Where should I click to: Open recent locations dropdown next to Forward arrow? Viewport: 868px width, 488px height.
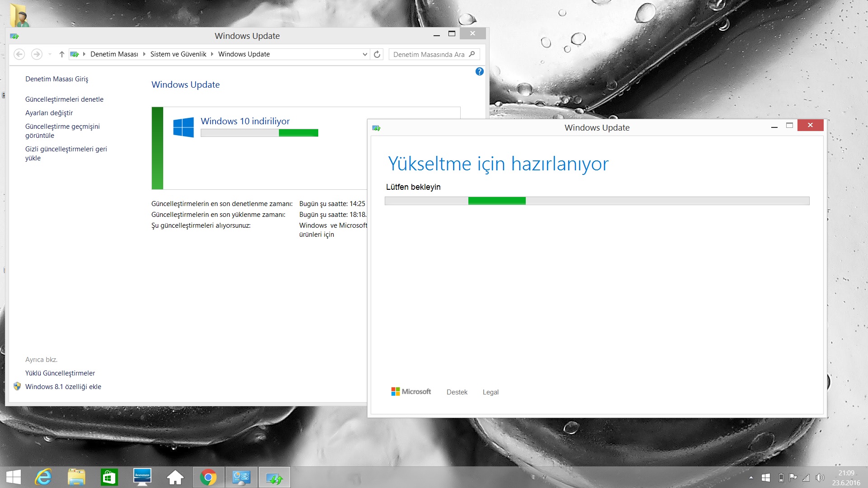[50, 54]
